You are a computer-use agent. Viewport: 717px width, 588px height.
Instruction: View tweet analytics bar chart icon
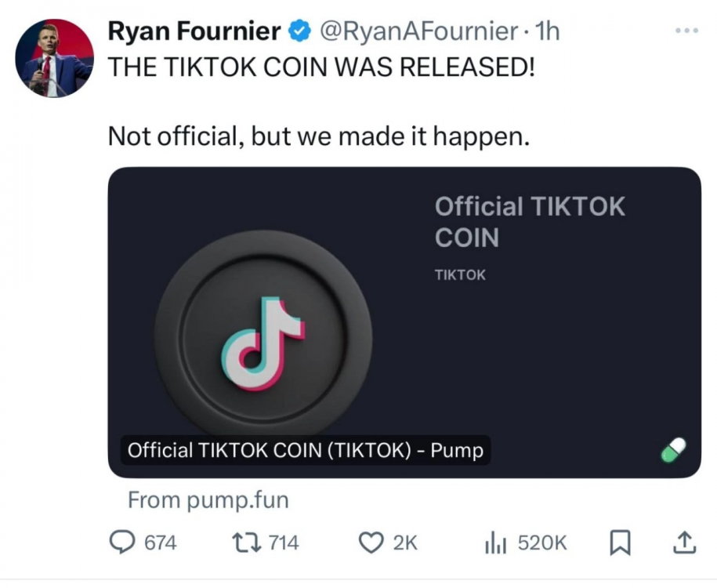[x=495, y=542]
